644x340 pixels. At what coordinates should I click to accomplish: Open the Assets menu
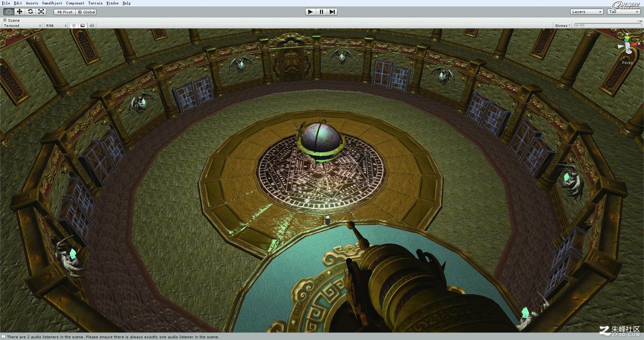[x=32, y=3]
